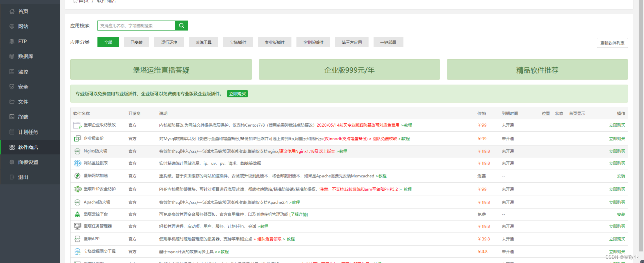Open the 堡塔运维直播答疑 banner
644x263 pixels.
pos(161,70)
